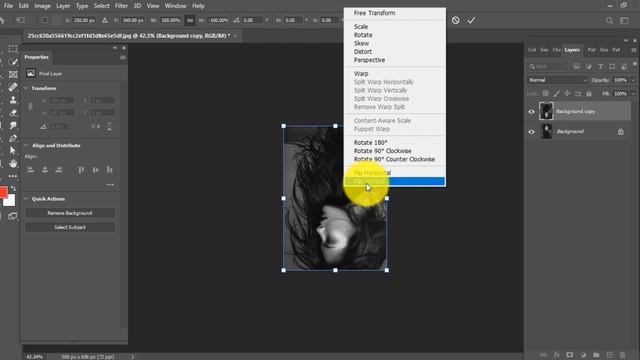The width and height of the screenshot is (640, 360).
Task: Hide the Background copy layer
Action: [x=531, y=111]
